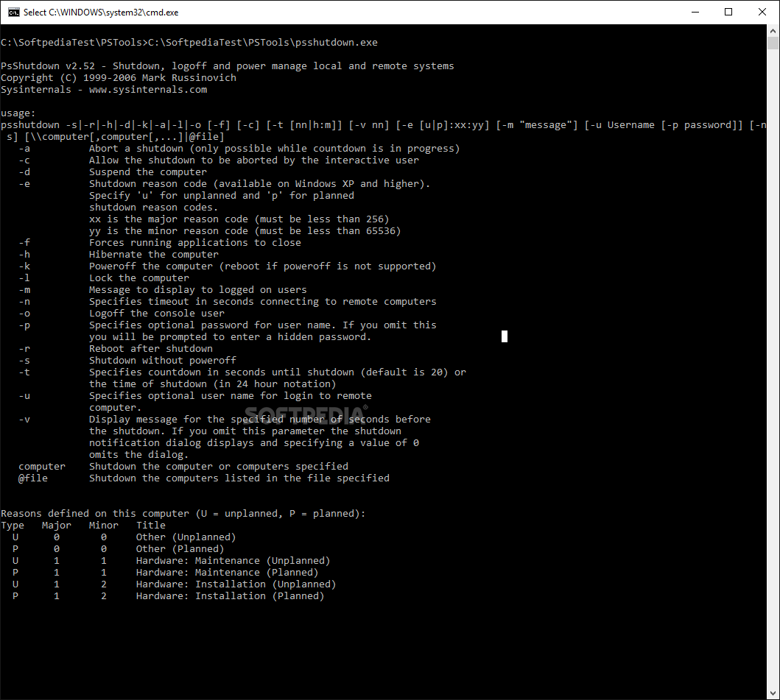
Task: Click the 'Minor' column header
Action: (x=103, y=526)
